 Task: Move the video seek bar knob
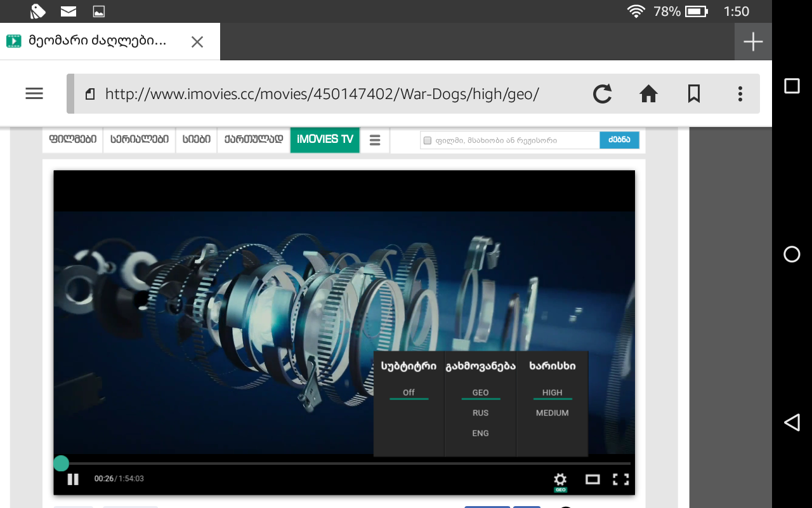coord(61,463)
